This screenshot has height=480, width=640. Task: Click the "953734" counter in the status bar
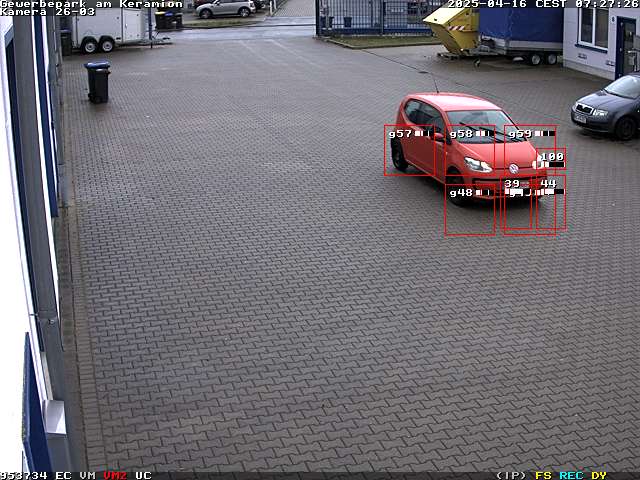click(x=24, y=476)
